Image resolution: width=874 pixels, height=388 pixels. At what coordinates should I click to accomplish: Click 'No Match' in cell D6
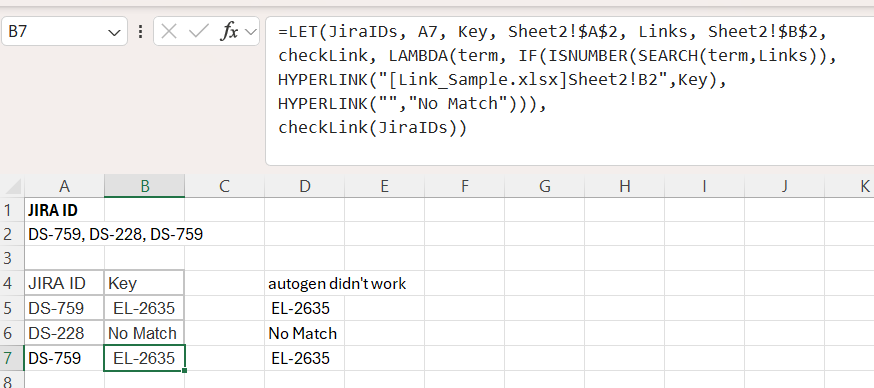click(303, 333)
